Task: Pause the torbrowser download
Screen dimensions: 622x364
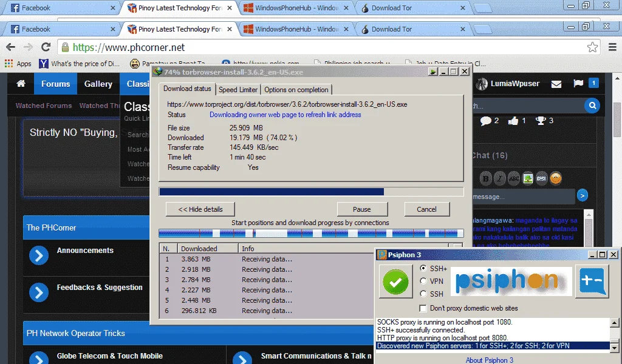Action: 362,209
